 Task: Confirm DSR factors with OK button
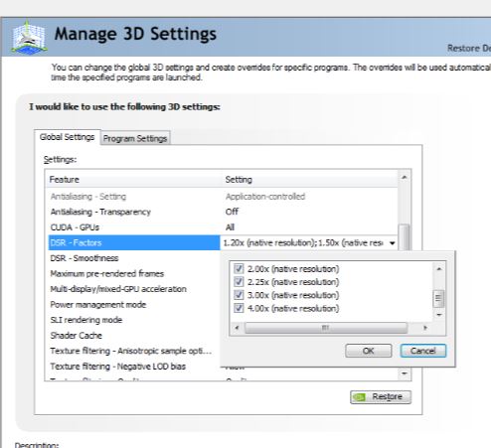tap(368, 351)
